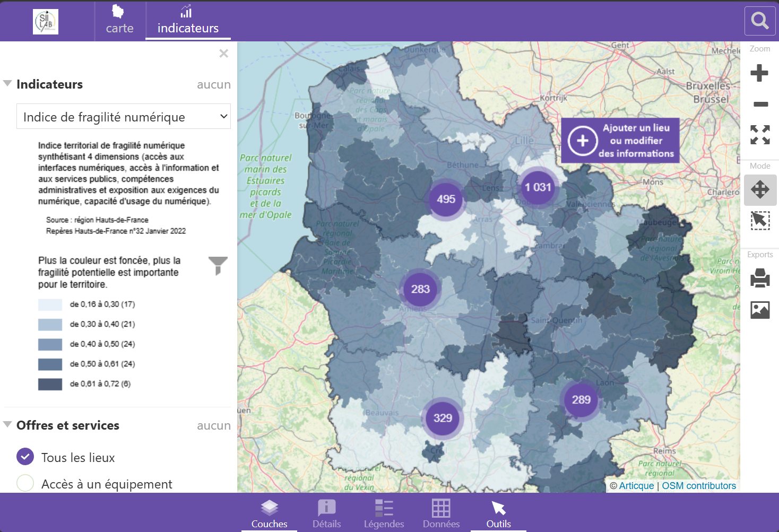
Task: Select the Tous les lieux option
Action: 25,457
